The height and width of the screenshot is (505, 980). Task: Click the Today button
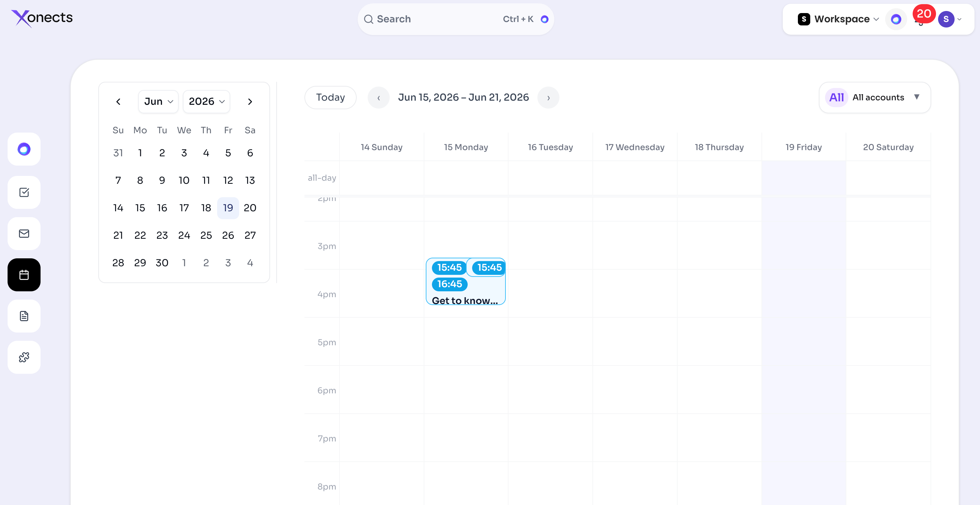[330, 98]
